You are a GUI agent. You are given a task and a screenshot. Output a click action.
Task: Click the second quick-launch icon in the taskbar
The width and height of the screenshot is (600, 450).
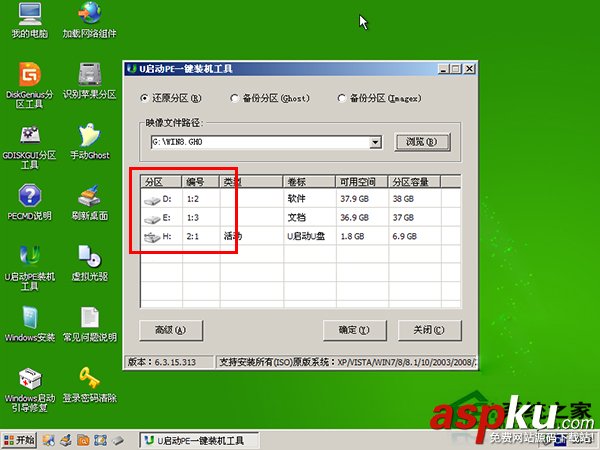click(66, 440)
